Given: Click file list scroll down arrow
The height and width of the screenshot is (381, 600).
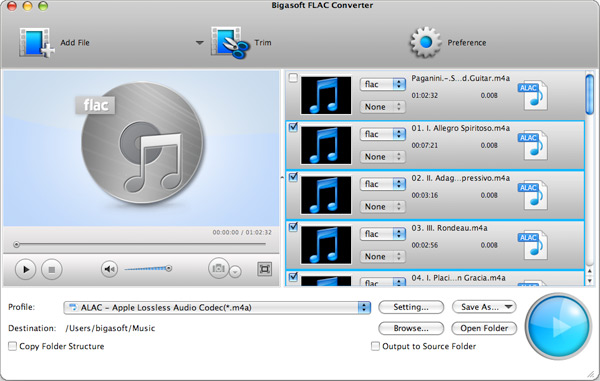Looking at the screenshot, I should 590,281.
